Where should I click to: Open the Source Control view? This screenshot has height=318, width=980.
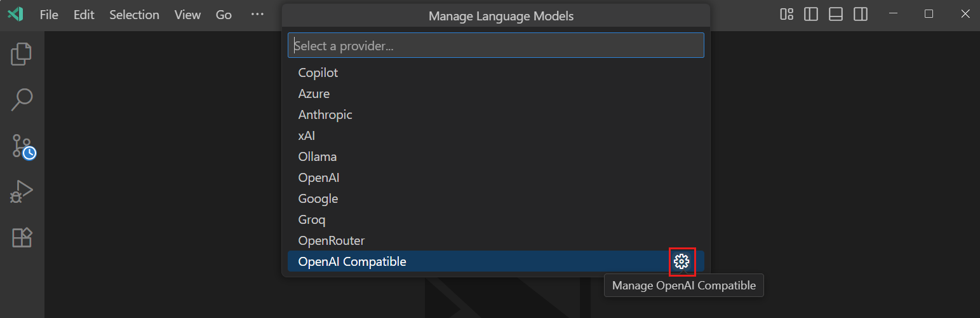(22, 146)
